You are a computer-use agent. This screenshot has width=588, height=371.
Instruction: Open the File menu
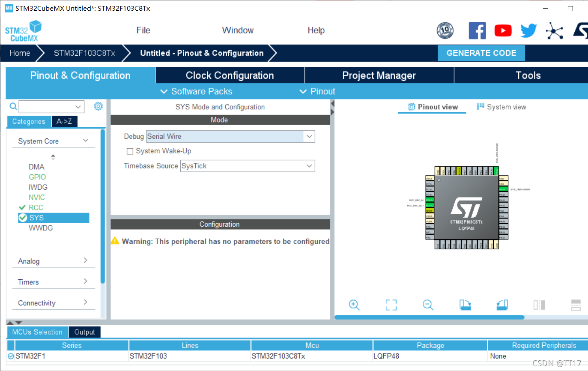tap(143, 30)
